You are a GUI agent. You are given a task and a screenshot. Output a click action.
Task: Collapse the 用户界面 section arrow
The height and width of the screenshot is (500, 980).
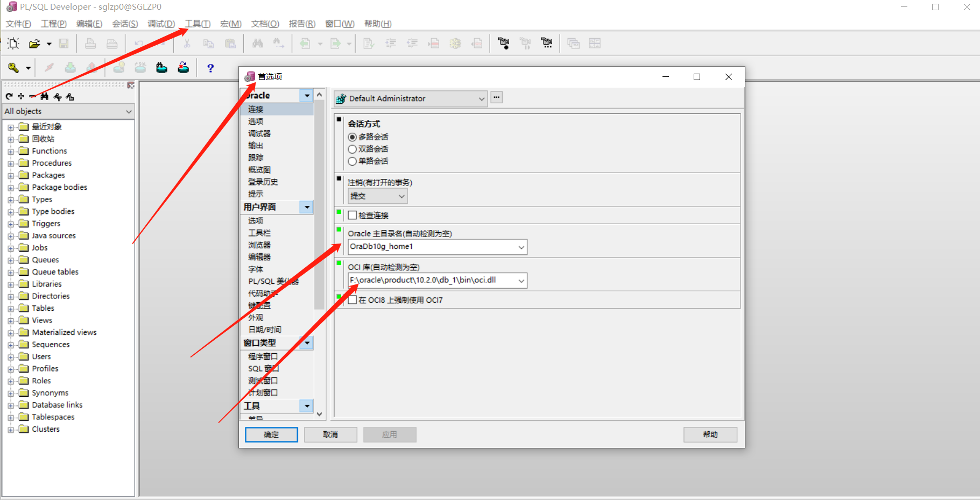[307, 207]
